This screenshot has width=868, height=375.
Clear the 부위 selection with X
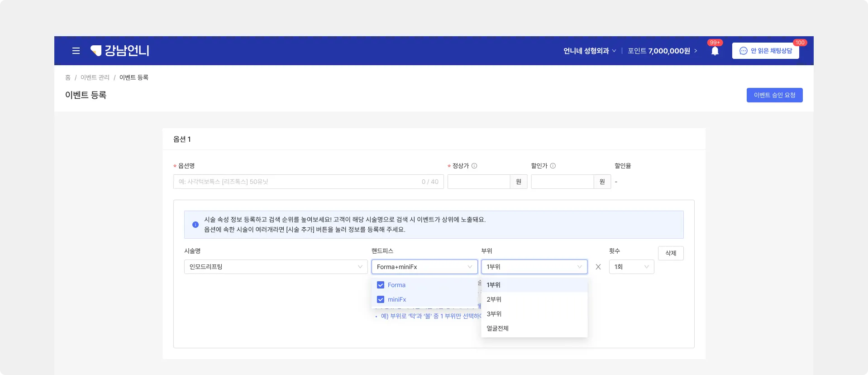point(598,267)
